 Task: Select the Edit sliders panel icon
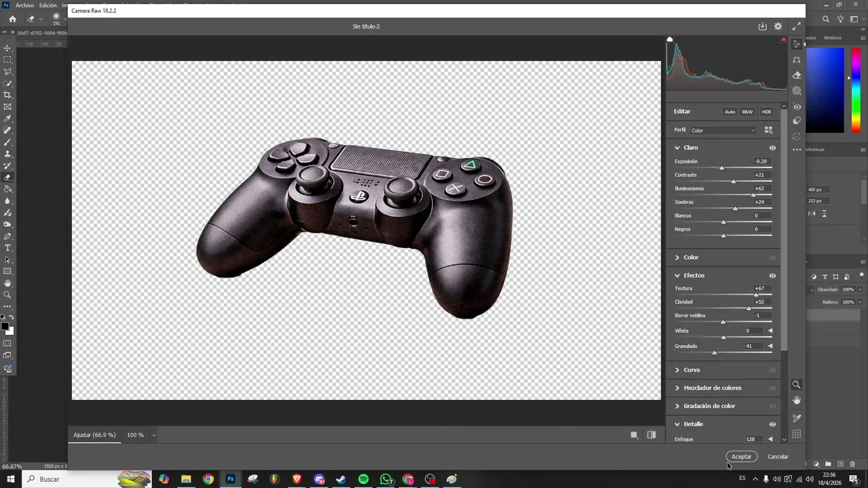(x=797, y=44)
